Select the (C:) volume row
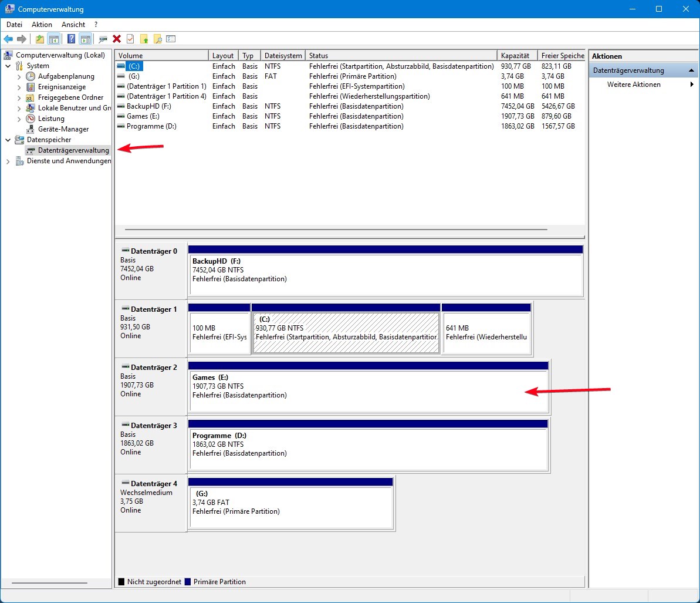The height and width of the screenshot is (603, 700). point(350,66)
